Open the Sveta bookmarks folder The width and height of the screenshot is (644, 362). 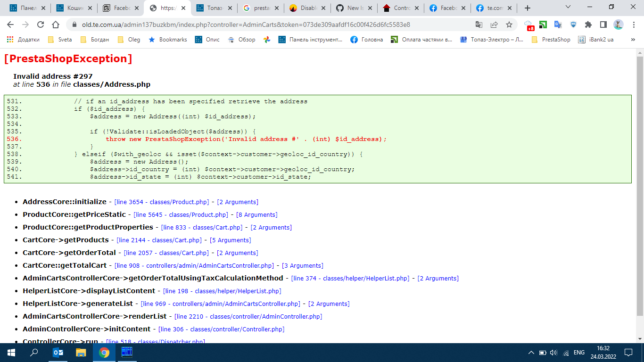(60, 40)
